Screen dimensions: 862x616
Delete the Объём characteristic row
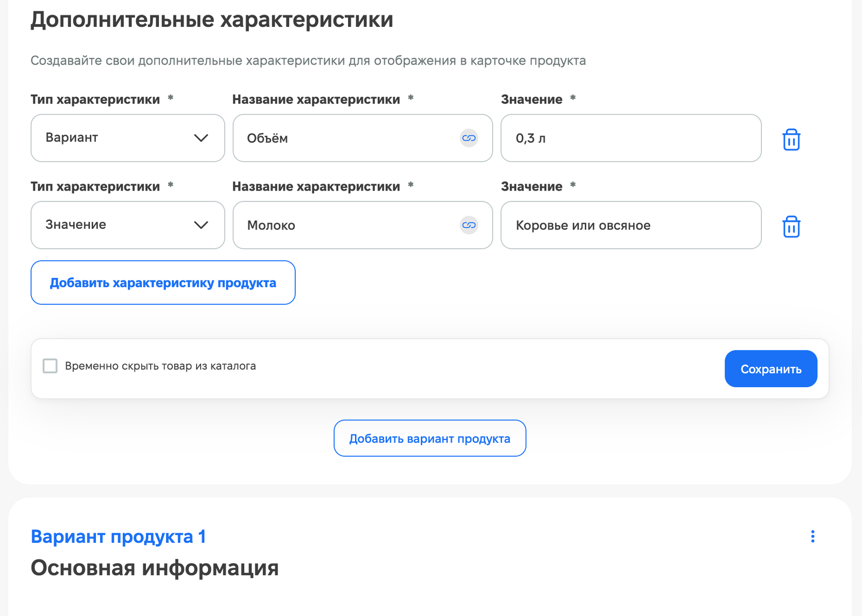point(791,139)
